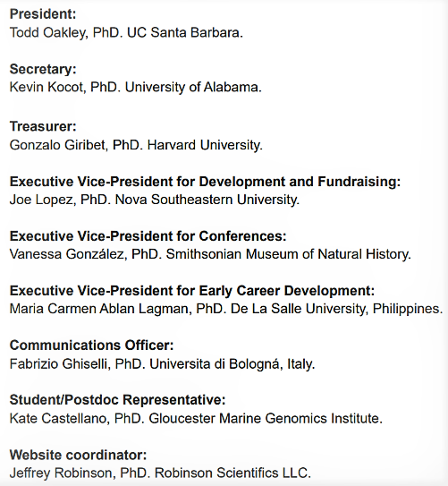Select the Joe Lopez, Nova Southeastern University line
The image size is (448, 486).
(155, 200)
